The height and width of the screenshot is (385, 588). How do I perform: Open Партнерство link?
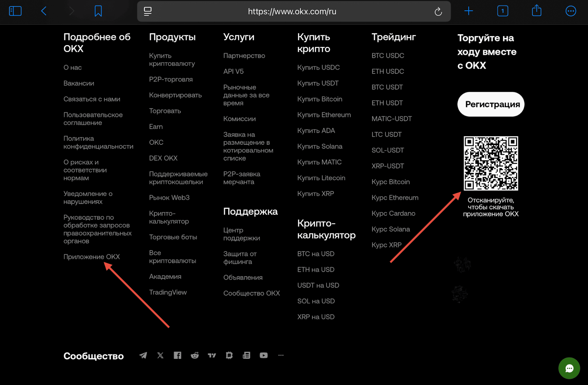(244, 56)
